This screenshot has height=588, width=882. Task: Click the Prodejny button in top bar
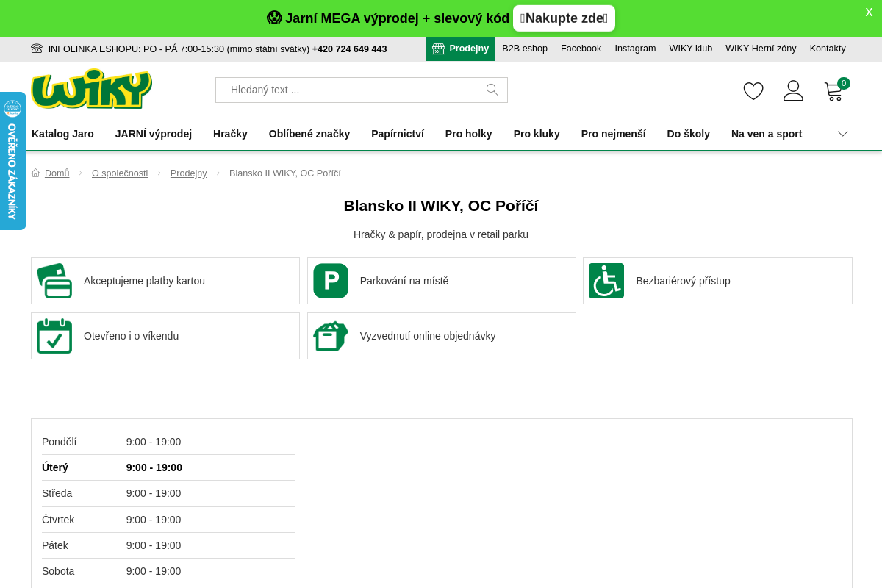[460, 49]
